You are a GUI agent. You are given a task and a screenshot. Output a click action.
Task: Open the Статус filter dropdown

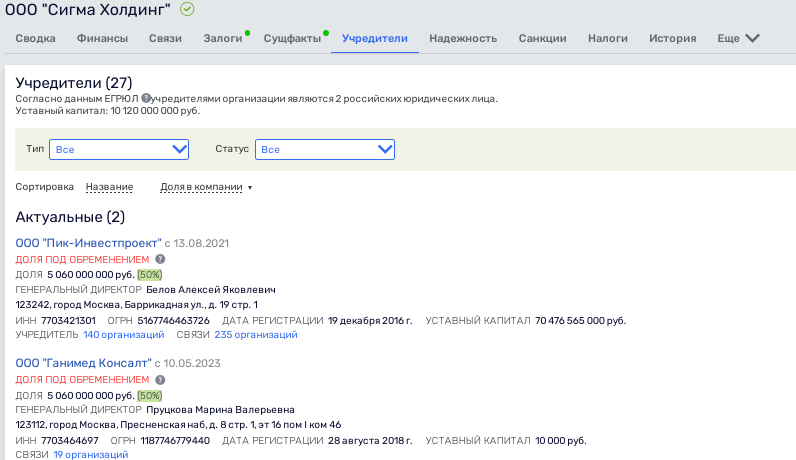(325, 149)
